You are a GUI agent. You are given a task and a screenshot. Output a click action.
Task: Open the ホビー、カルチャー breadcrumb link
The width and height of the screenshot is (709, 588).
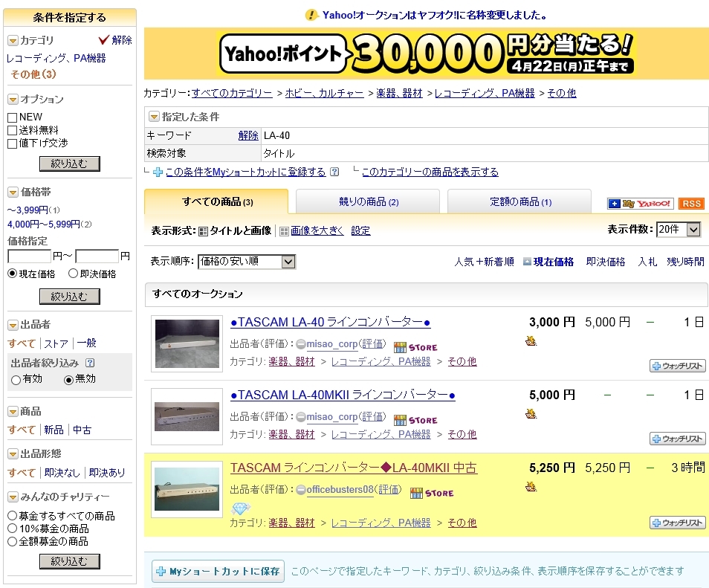(324, 93)
